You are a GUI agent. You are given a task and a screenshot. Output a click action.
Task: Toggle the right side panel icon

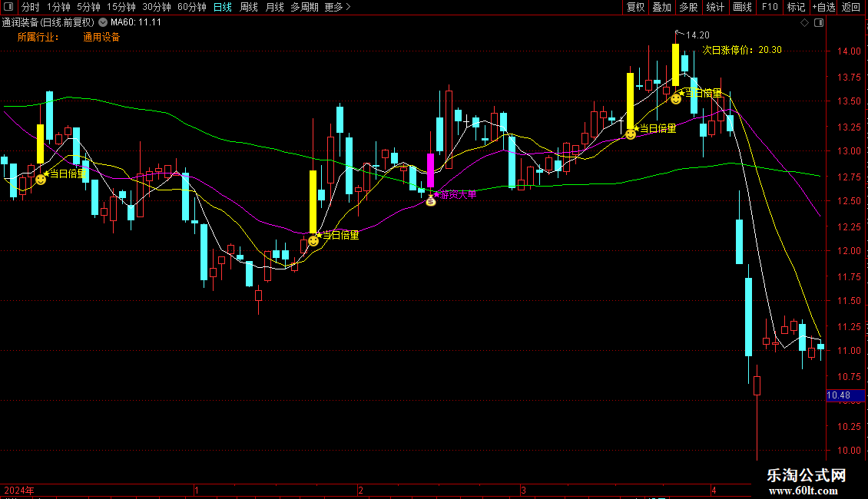click(x=819, y=23)
